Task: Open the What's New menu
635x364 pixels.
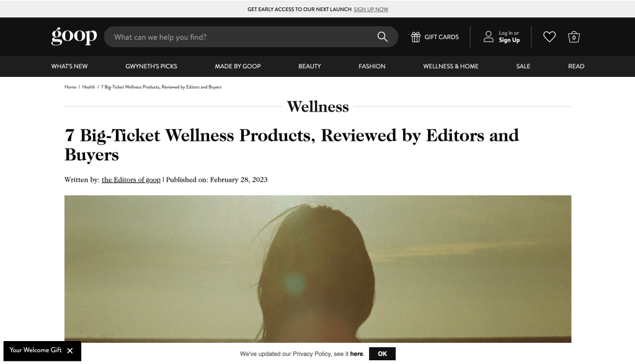Action: coord(69,66)
